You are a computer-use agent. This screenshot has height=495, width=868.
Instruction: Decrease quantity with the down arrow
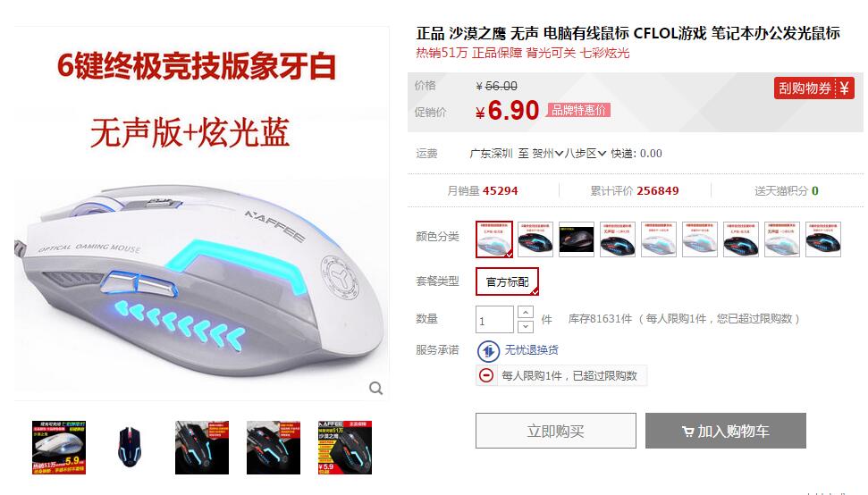(526, 326)
